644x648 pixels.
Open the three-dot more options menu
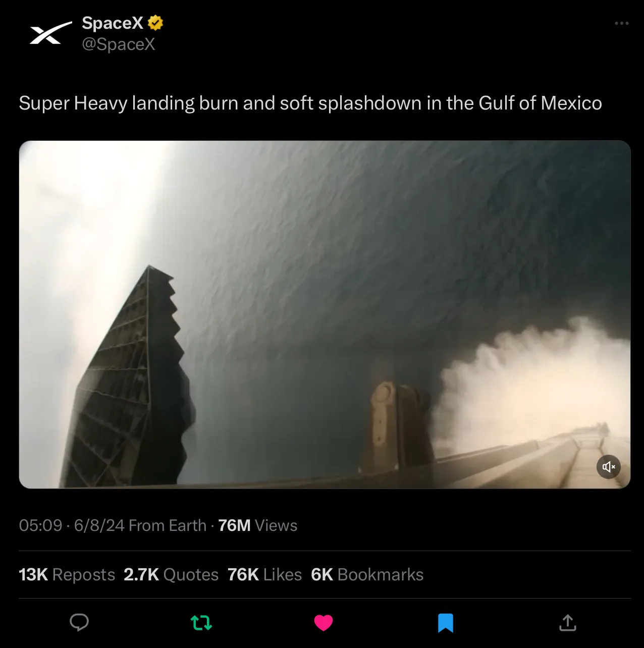(622, 23)
